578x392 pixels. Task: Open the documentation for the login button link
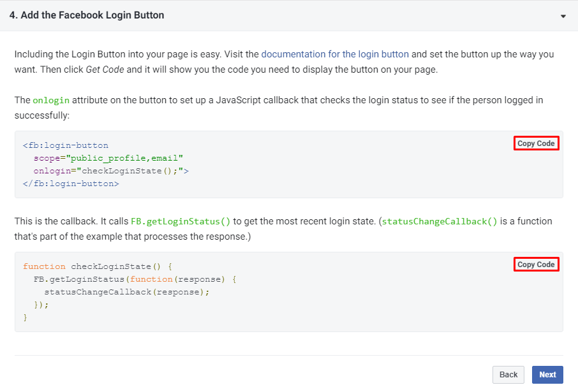[x=335, y=54]
